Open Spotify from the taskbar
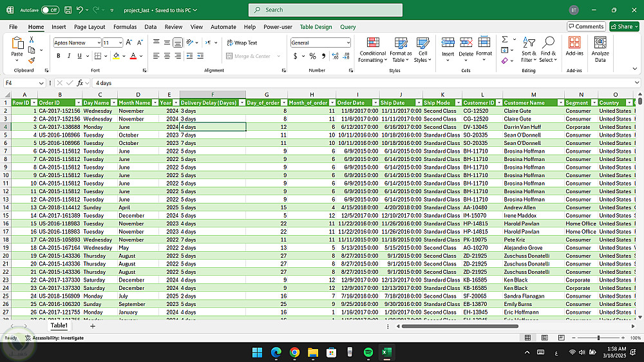The height and width of the screenshot is (362, 644). pyautogui.click(x=368, y=352)
